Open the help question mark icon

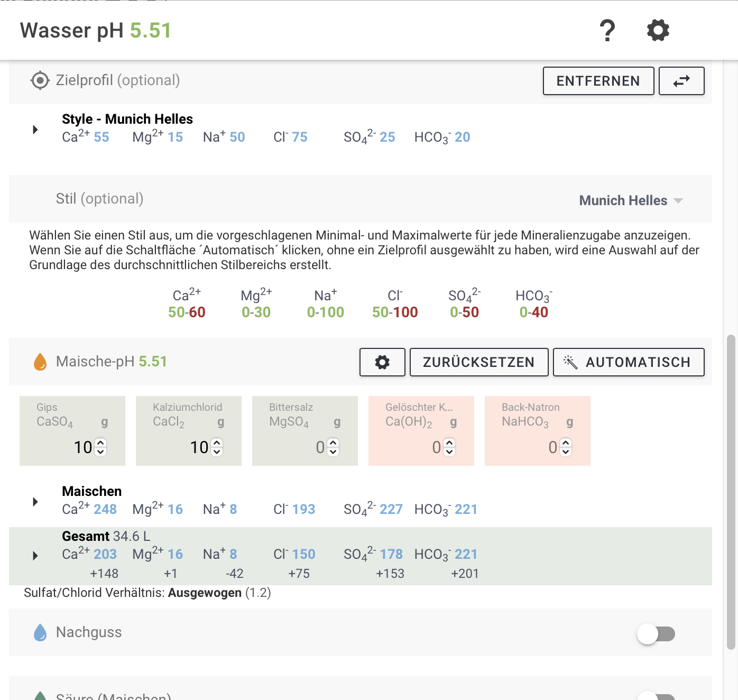[607, 31]
